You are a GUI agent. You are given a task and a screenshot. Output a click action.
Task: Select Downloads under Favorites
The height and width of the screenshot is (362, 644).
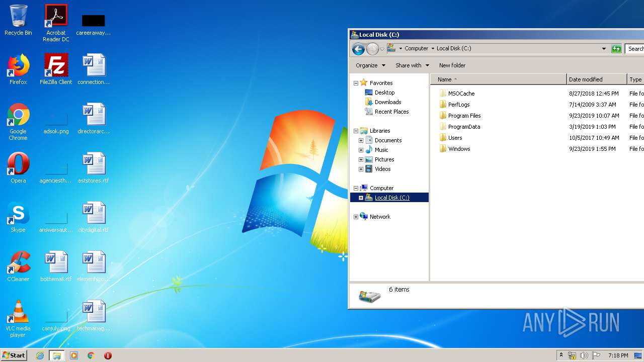388,102
